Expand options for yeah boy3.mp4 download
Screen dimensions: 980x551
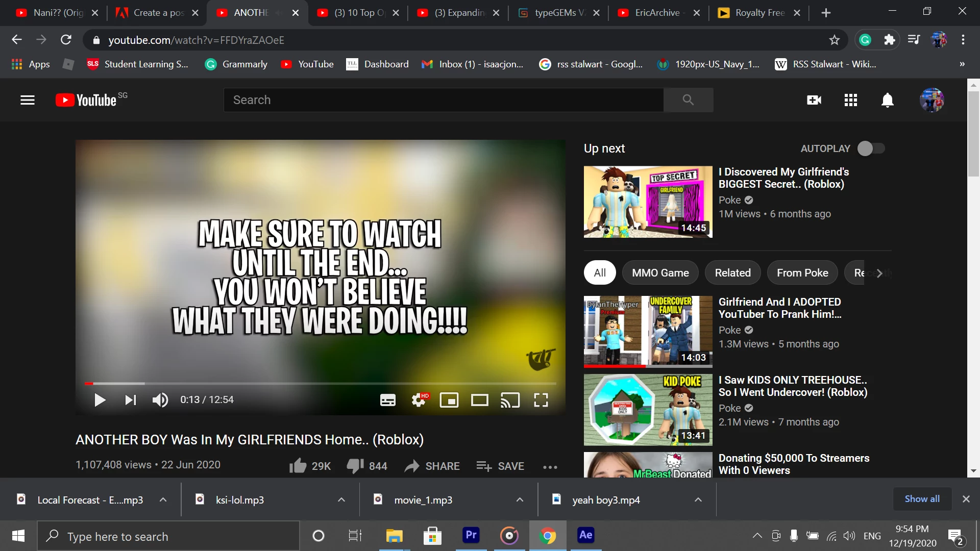[698, 500]
